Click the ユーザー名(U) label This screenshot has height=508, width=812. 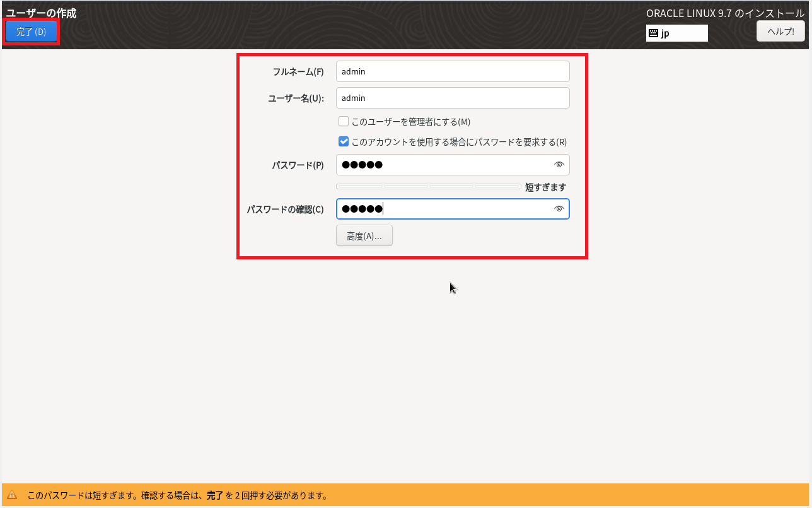pyautogui.click(x=296, y=98)
